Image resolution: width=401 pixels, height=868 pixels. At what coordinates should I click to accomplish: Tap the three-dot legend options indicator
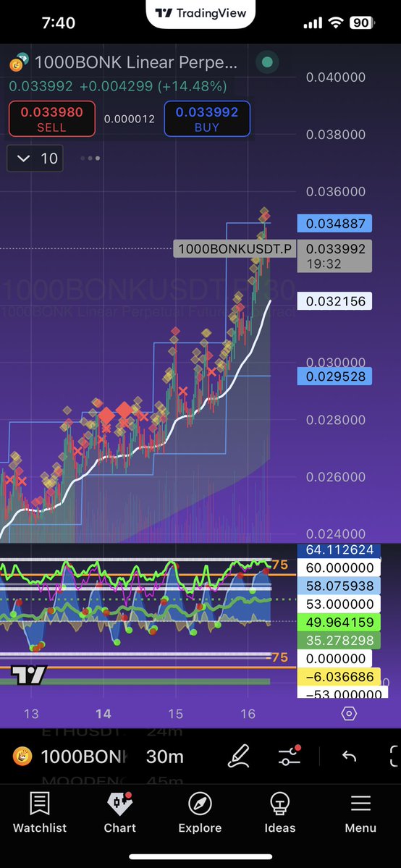click(90, 159)
